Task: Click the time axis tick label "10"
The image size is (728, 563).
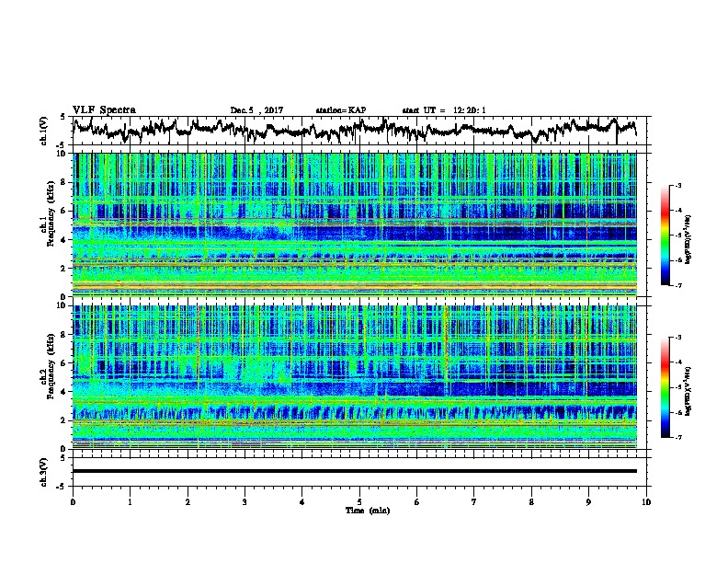Action: click(x=646, y=502)
